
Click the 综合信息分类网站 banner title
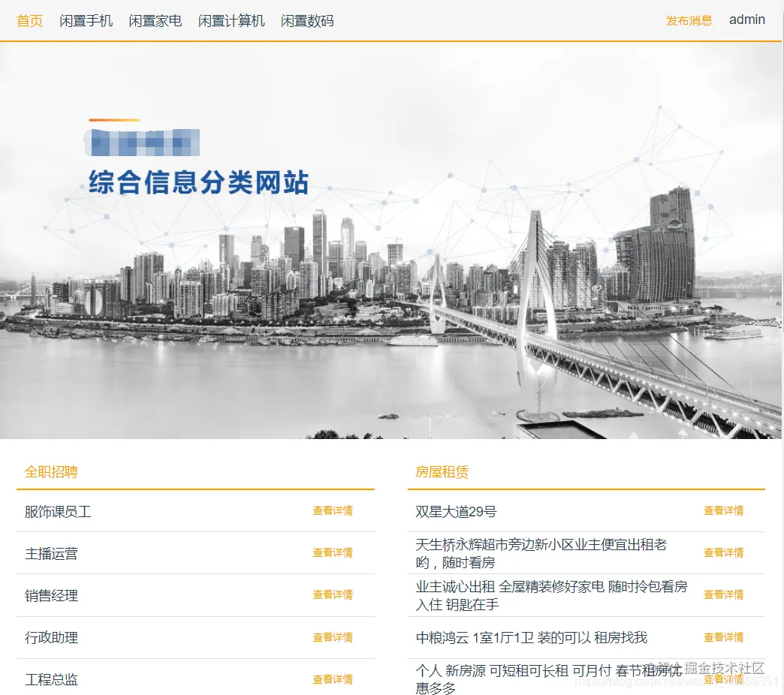pyautogui.click(x=198, y=182)
